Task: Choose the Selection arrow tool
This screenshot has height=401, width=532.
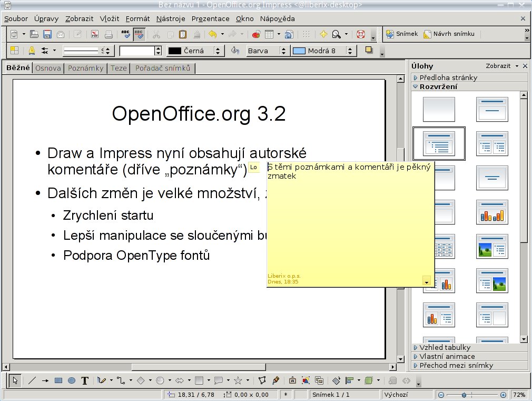Action: point(15,380)
